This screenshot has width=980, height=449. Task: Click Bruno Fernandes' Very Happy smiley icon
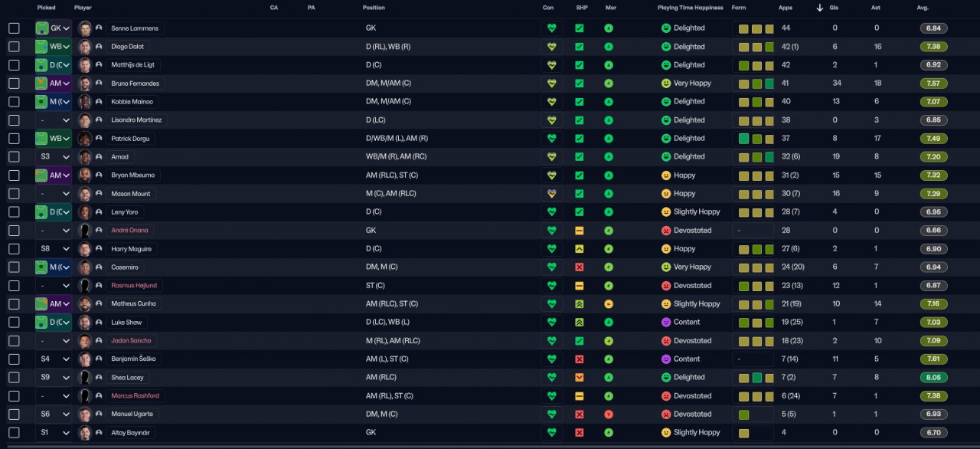[666, 84]
